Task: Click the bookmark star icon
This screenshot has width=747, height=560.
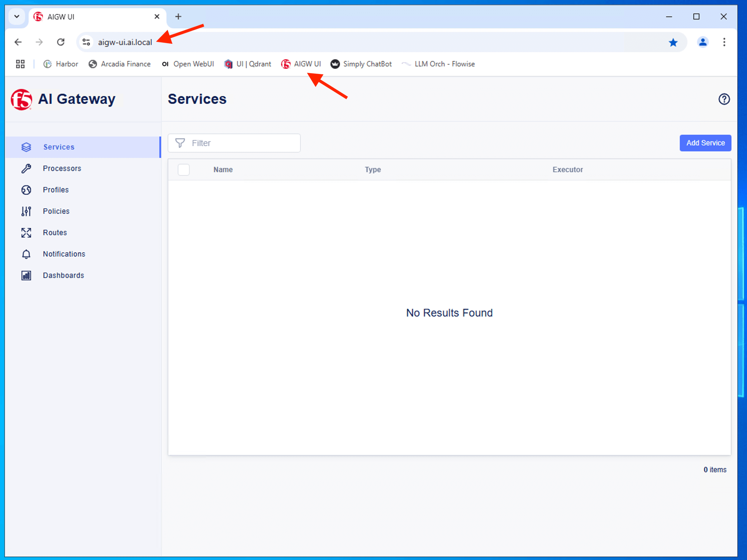Action: pyautogui.click(x=673, y=42)
